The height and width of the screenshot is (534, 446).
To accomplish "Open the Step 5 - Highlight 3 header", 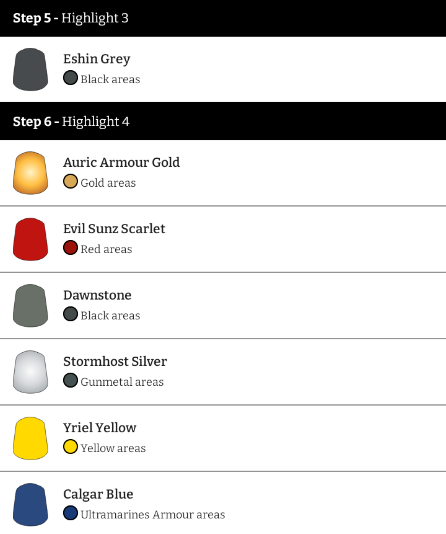I will click(x=223, y=18).
